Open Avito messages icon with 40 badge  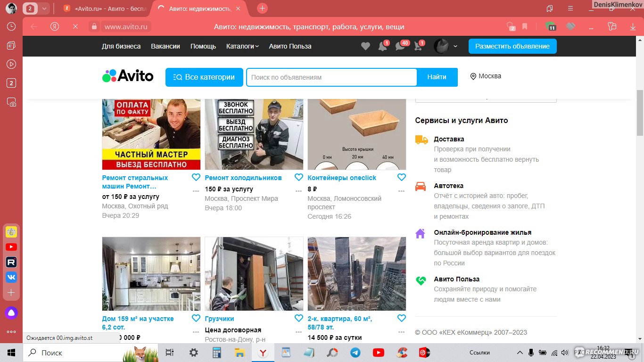click(401, 46)
